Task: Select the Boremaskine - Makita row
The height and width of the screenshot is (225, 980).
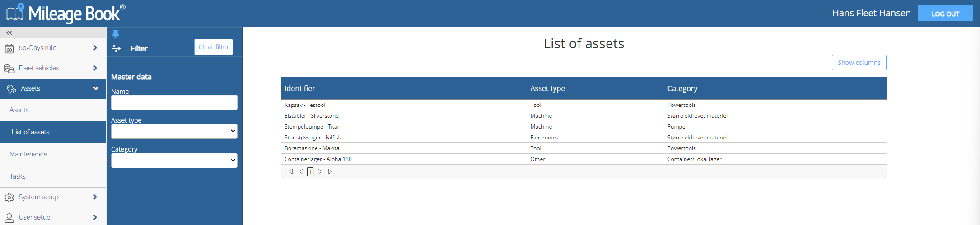Action: click(583, 148)
